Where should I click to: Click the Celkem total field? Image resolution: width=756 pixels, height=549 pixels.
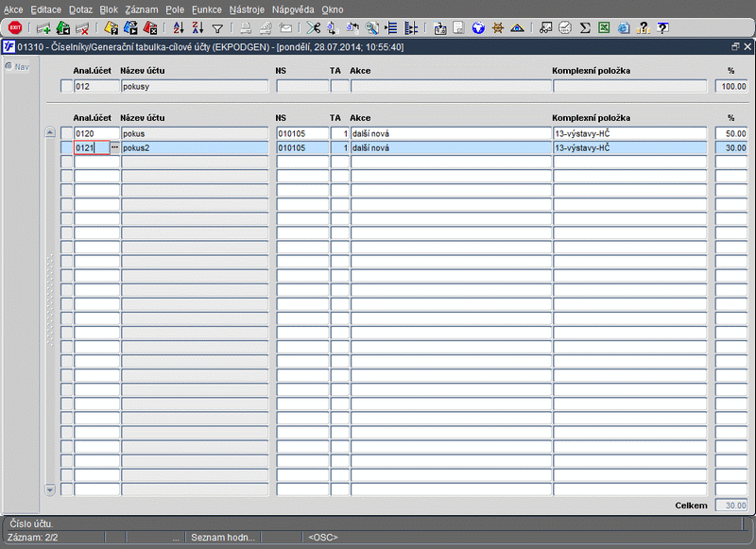point(731,506)
